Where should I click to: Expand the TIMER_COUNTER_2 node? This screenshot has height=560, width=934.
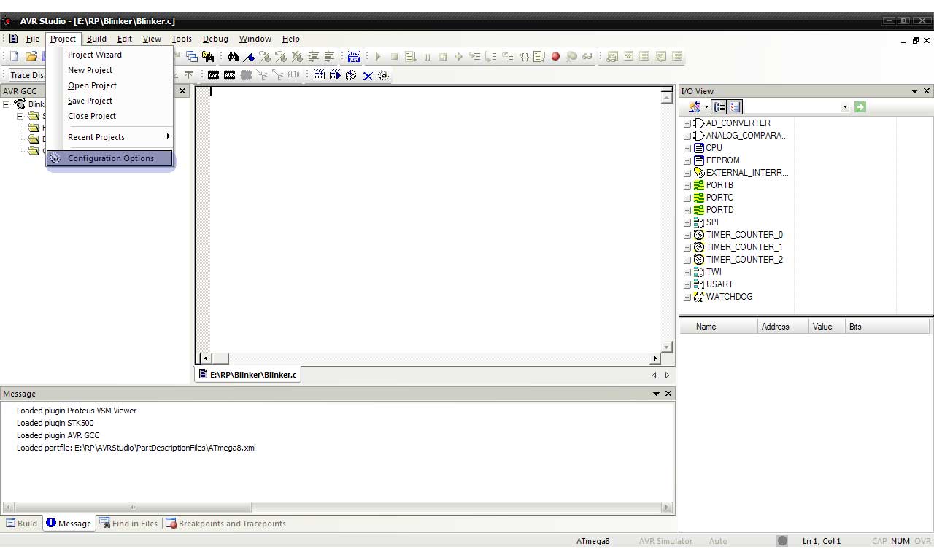(x=687, y=260)
